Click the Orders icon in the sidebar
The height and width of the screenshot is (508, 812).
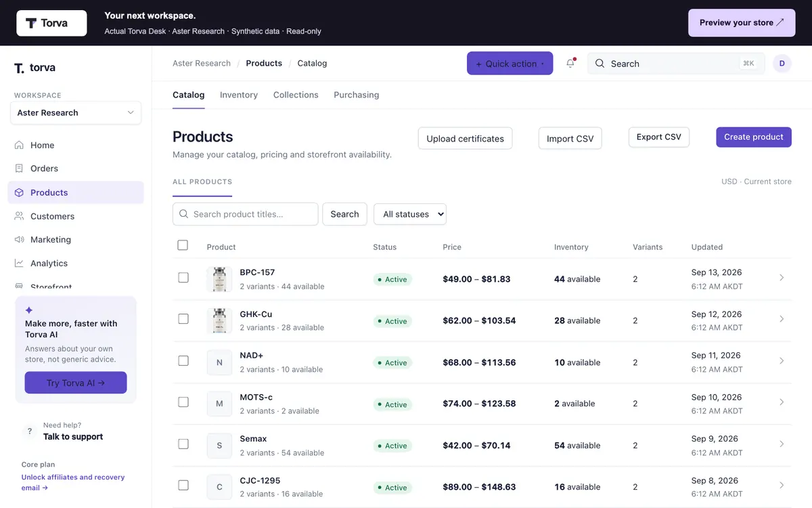(x=19, y=168)
